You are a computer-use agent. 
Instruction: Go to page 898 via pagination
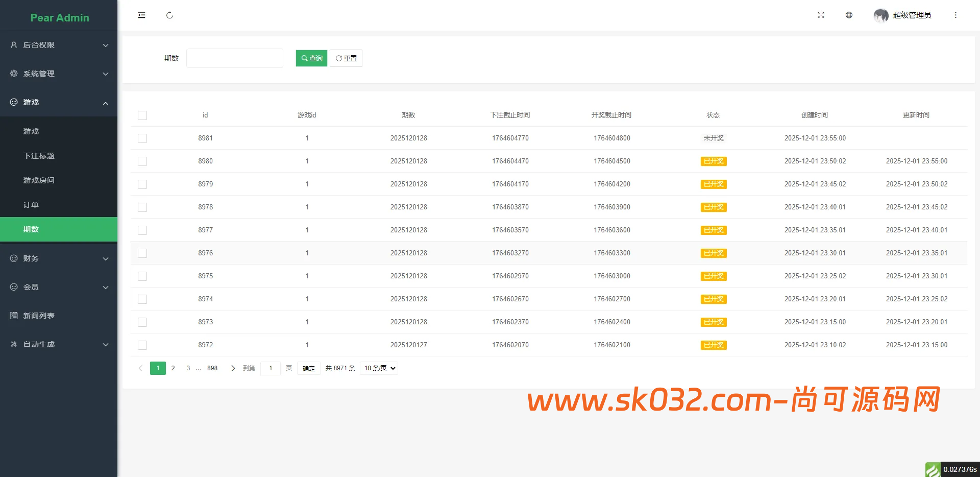pos(212,368)
